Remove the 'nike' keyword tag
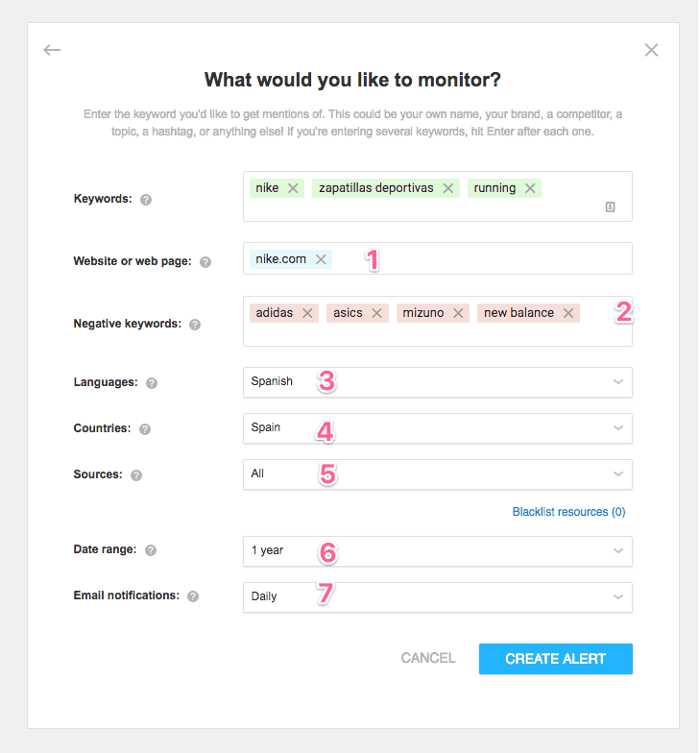 click(293, 188)
